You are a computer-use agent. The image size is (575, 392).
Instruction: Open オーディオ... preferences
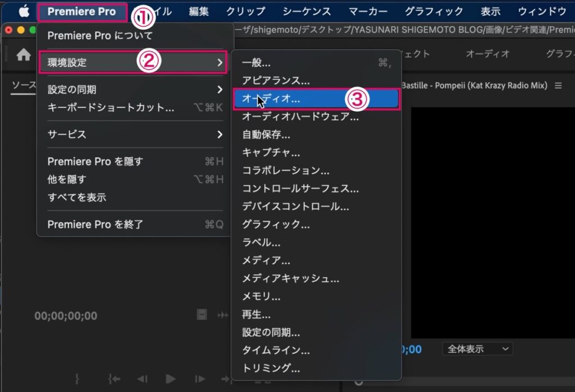tap(317, 99)
